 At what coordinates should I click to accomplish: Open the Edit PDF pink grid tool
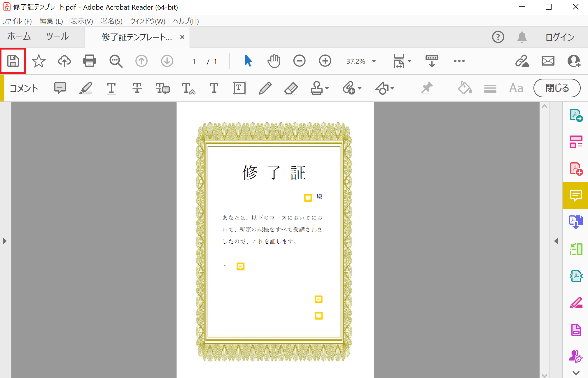pyautogui.click(x=576, y=142)
